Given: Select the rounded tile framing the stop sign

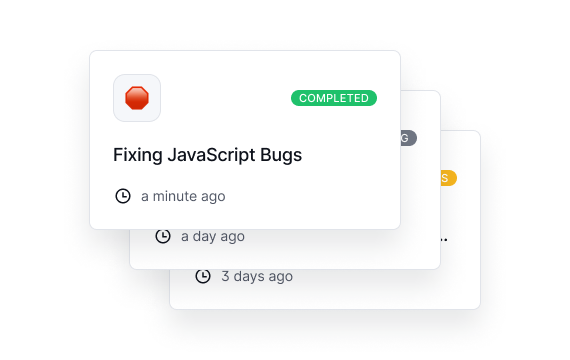Looking at the screenshot, I should [137, 98].
